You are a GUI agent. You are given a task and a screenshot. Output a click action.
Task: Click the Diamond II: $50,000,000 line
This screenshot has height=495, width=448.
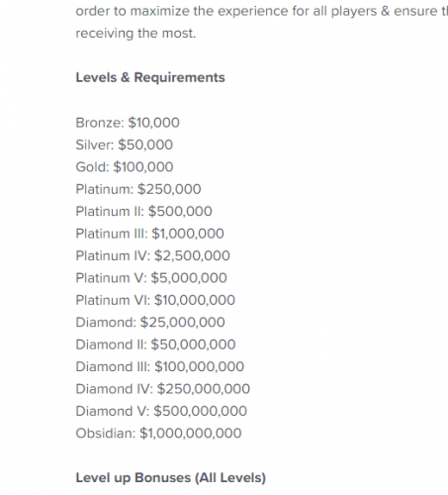[155, 345]
